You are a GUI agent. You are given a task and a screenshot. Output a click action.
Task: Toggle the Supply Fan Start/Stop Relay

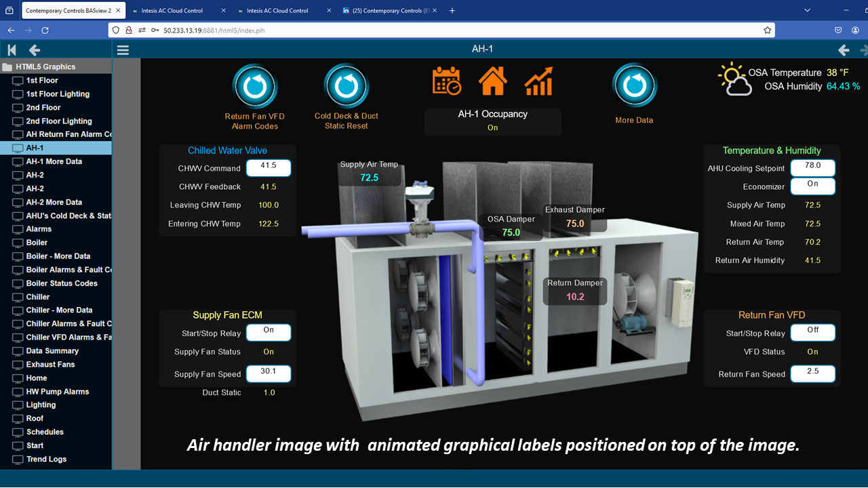pos(269,332)
